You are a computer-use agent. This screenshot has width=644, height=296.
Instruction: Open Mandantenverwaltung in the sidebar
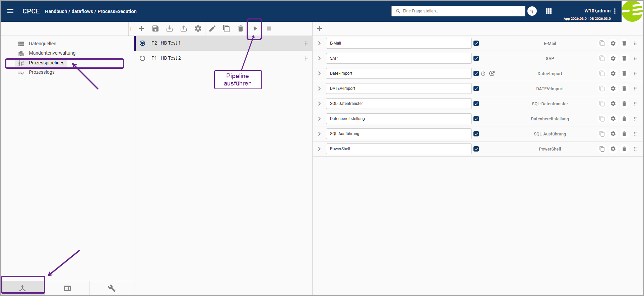click(x=52, y=53)
